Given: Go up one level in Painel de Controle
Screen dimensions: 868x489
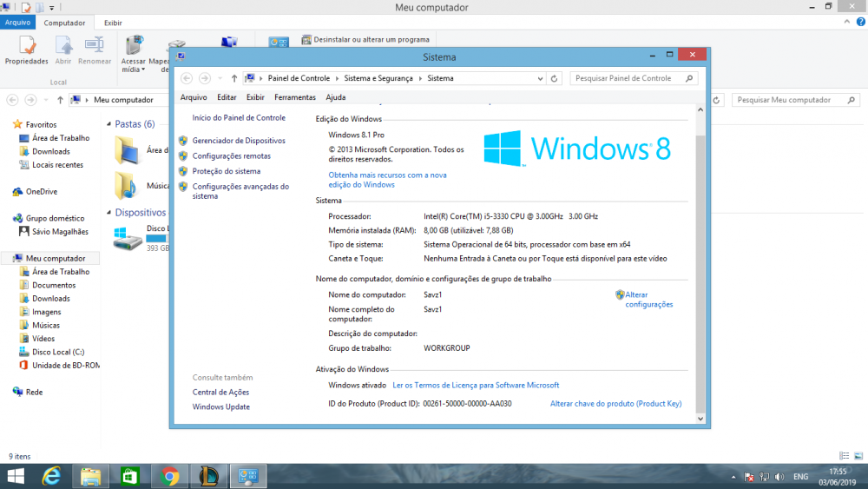Looking at the screenshot, I should 234,78.
